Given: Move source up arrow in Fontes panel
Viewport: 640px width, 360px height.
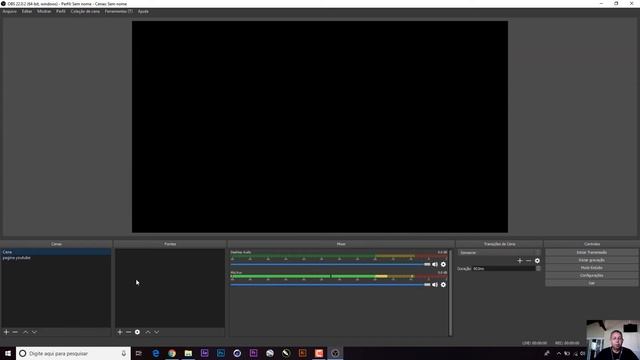Looking at the screenshot, I should click(x=148, y=332).
